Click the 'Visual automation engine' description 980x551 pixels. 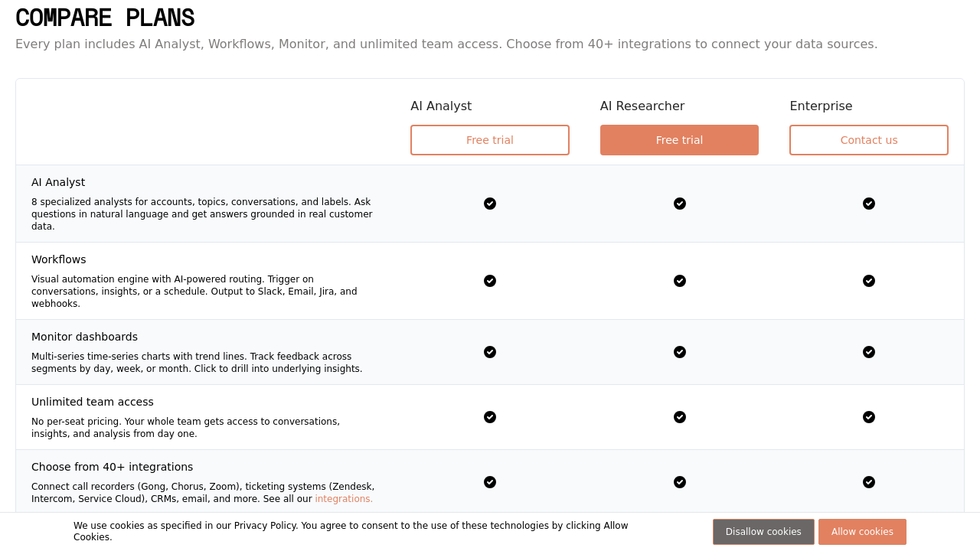194,292
